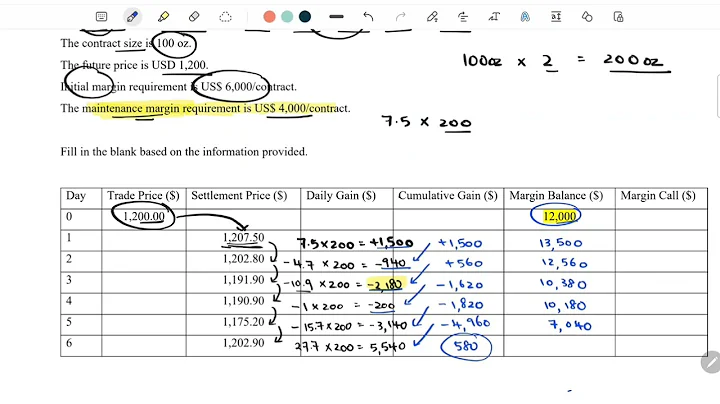Click the circled 580 cumulative gain
The width and height of the screenshot is (720, 404).
[x=466, y=346]
